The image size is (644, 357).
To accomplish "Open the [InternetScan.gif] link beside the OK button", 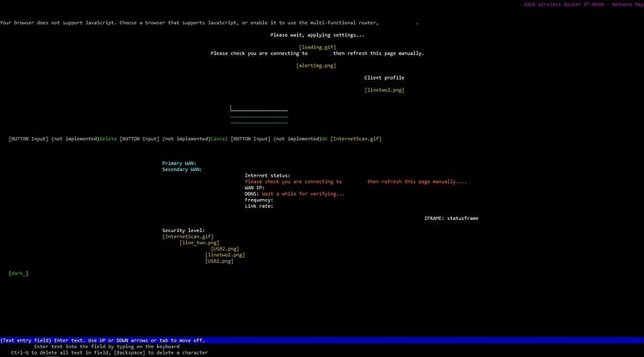I will click(356, 139).
